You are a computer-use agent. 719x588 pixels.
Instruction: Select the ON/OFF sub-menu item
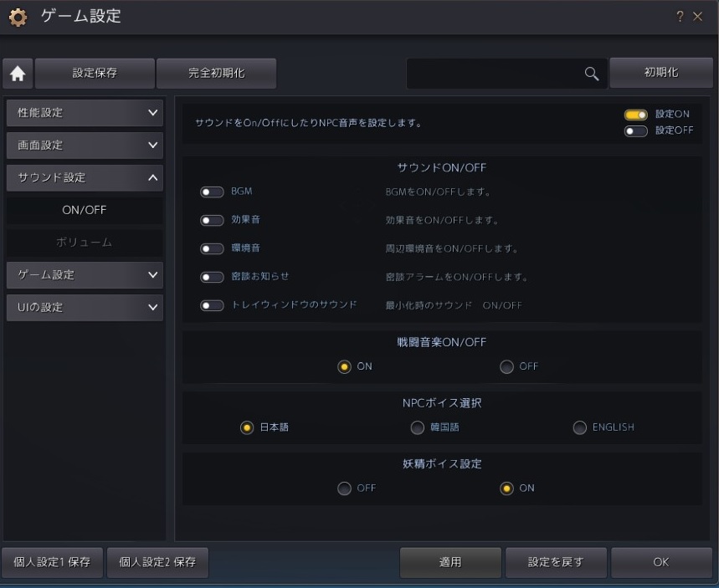click(x=85, y=210)
